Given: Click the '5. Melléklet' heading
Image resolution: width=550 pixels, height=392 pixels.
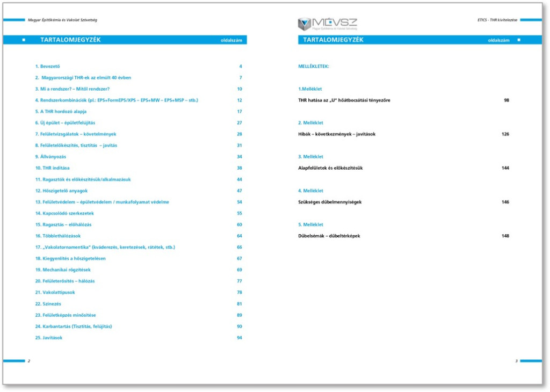Looking at the screenshot, I should (310, 224).
